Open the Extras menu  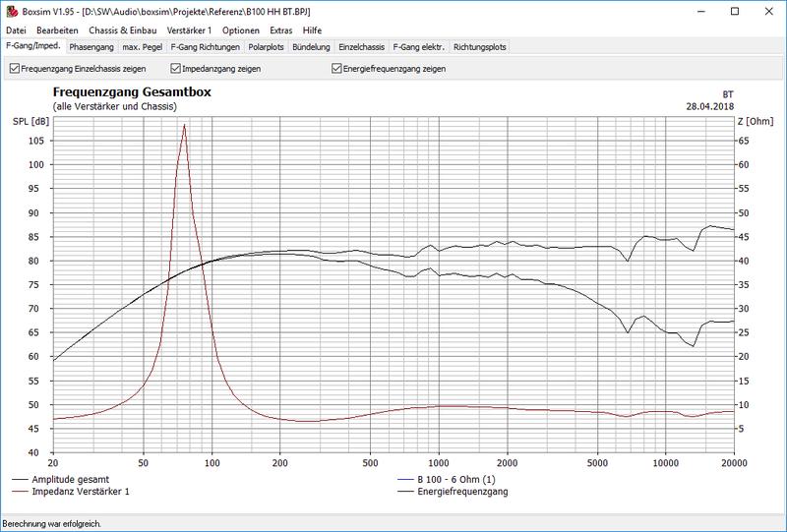point(281,30)
